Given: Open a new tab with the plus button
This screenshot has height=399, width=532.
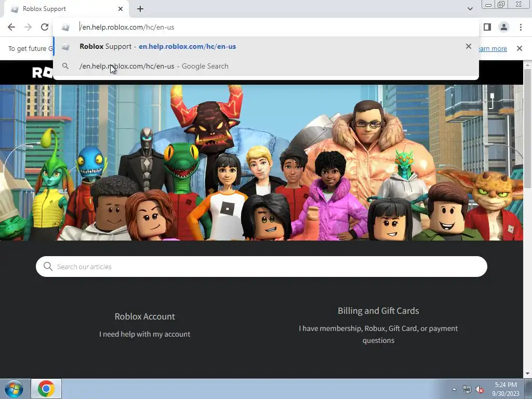Looking at the screenshot, I should pyautogui.click(x=140, y=9).
